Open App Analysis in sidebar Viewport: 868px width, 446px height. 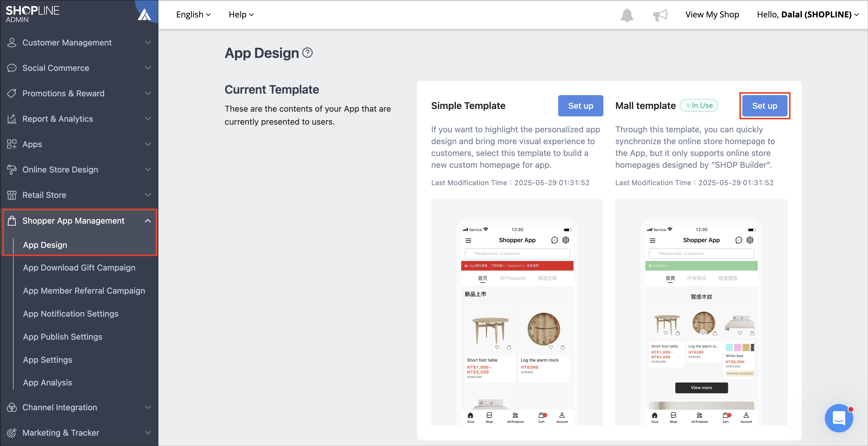coord(48,383)
